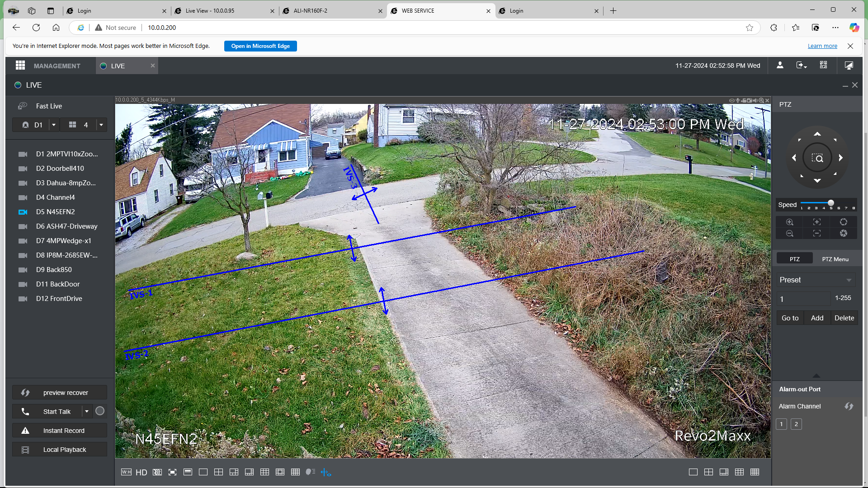This screenshot has height=488, width=868.
Task: Click the W:H aspect ratio icon
Action: [x=126, y=472]
